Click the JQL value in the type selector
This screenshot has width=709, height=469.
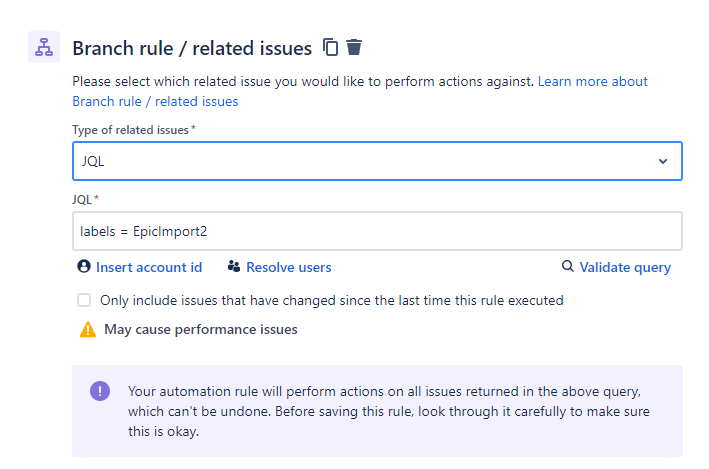(x=93, y=161)
